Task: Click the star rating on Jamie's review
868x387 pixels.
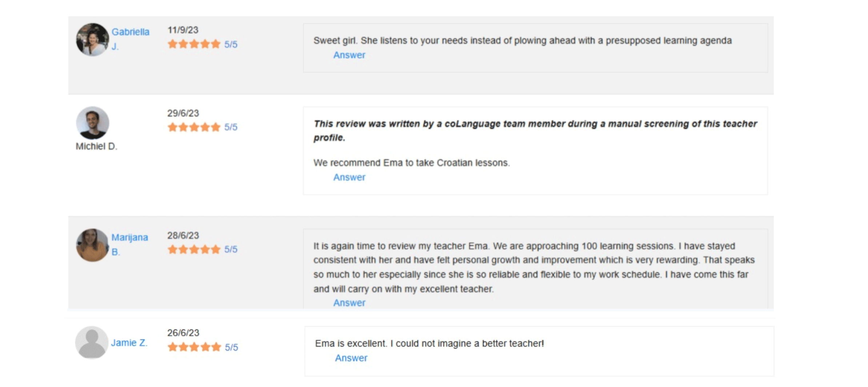Action: 194,347
